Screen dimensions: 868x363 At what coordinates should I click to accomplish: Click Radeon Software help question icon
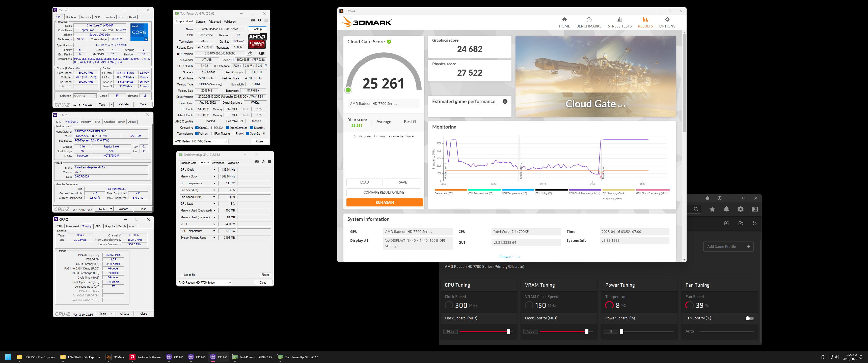coord(719,198)
